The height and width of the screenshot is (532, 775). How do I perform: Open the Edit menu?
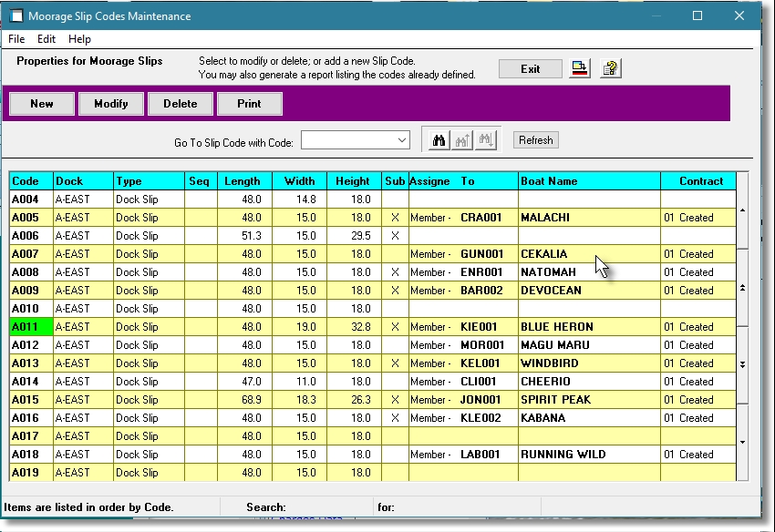point(46,38)
